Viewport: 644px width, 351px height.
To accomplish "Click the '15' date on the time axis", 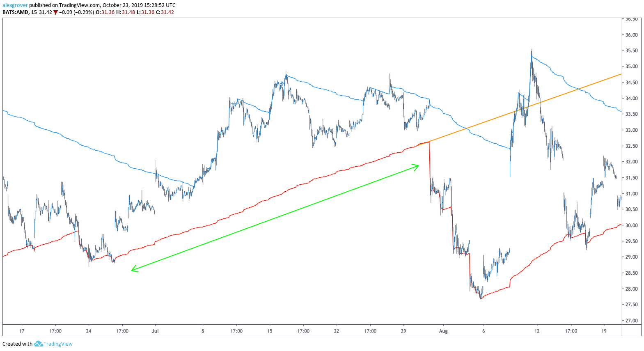I will click(270, 331).
